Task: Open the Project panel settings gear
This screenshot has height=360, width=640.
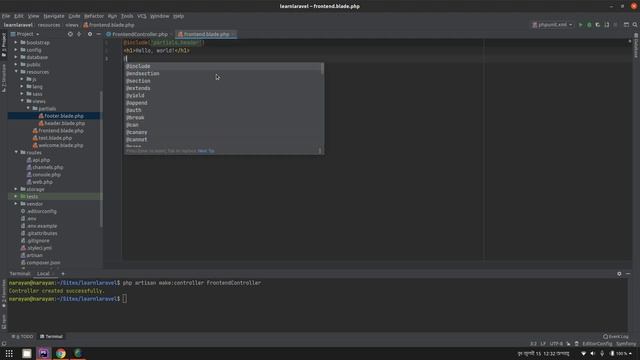Action: (x=90, y=34)
